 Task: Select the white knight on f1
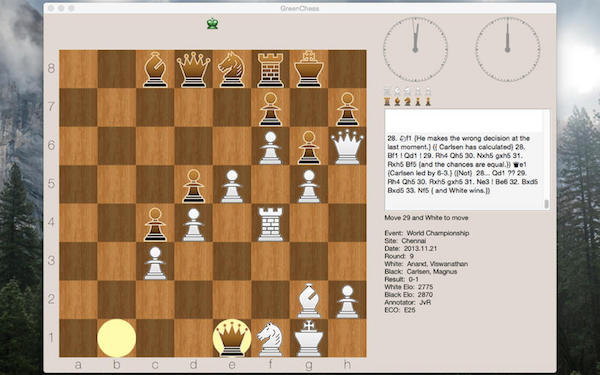click(x=270, y=339)
